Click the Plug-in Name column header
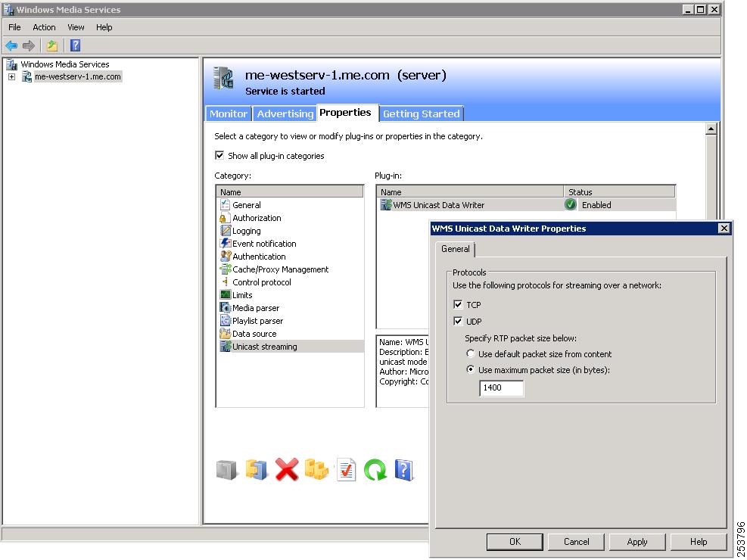 click(470, 192)
